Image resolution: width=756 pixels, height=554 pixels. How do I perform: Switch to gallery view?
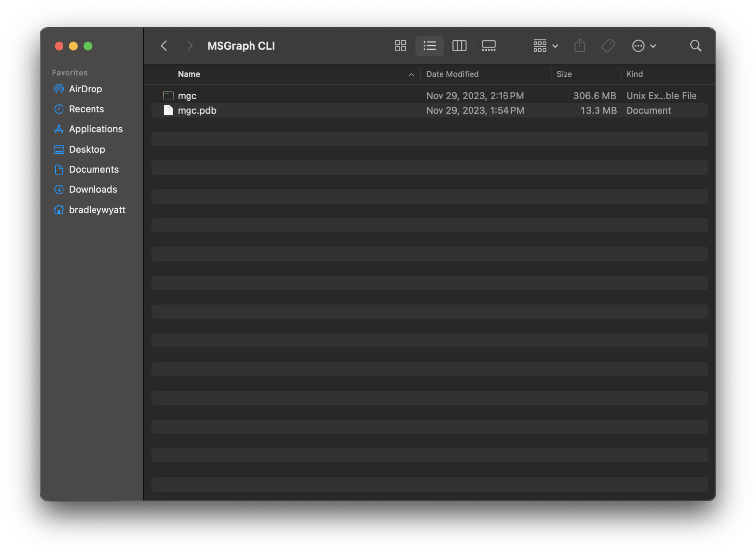489,46
